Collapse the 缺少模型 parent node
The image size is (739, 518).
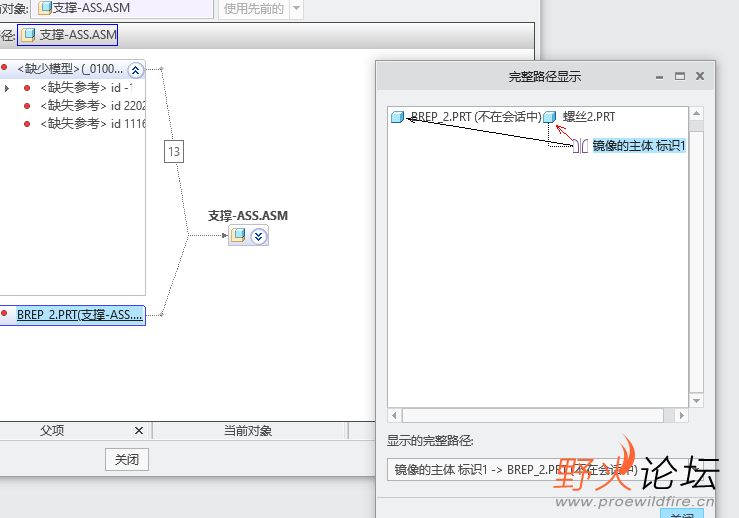tap(135, 70)
